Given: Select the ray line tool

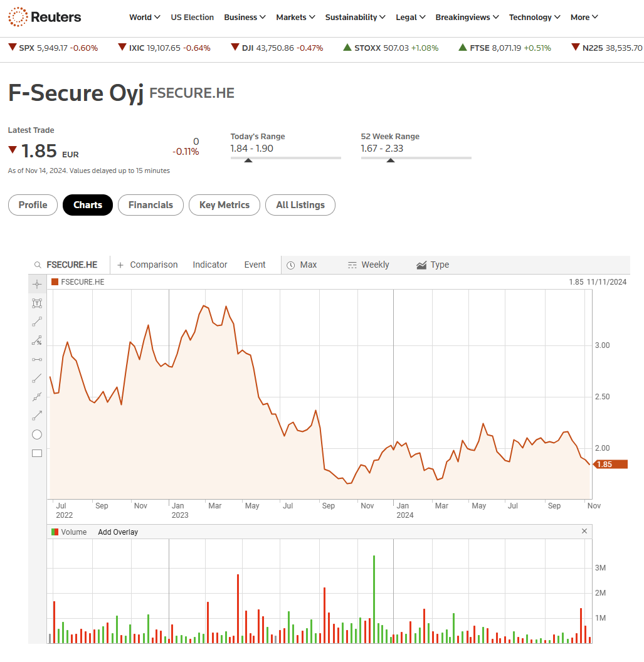Looking at the screenshot, I should click(x=37, y=378).
